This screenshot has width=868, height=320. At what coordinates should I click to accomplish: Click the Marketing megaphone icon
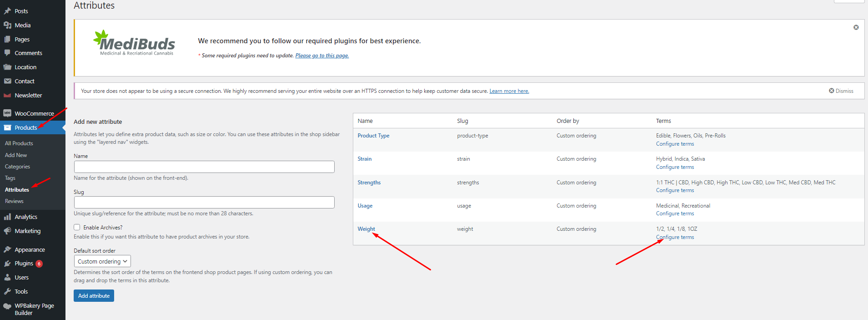(7, 231)
